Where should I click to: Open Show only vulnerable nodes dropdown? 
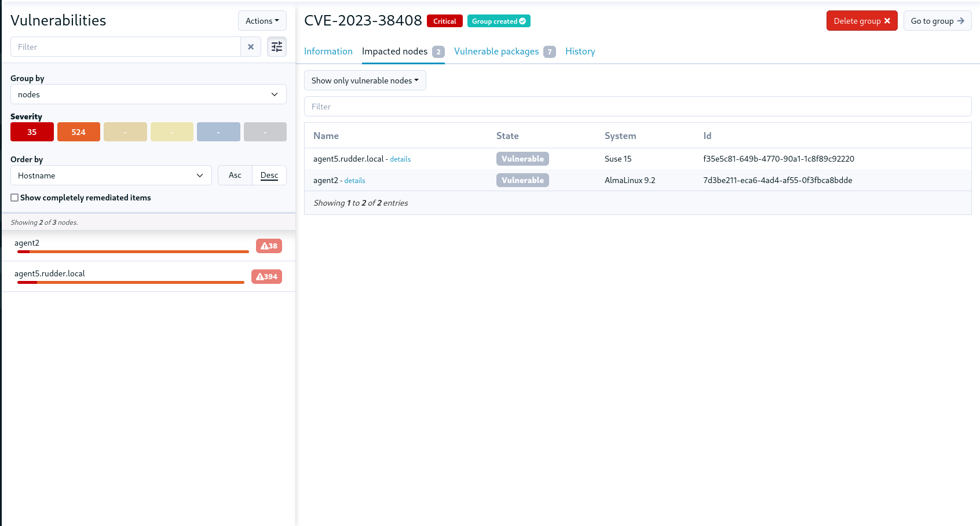coord(365,80)
